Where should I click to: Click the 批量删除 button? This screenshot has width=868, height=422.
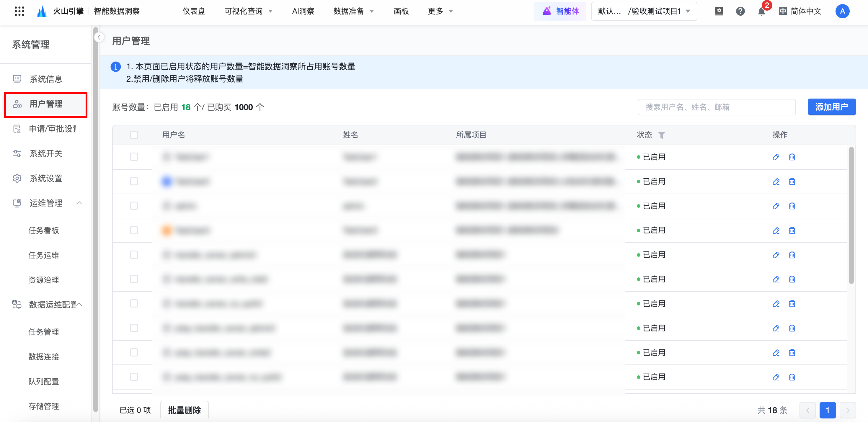(184, 410)
